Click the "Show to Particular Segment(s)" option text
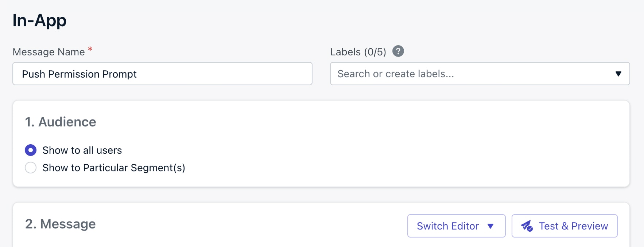Screen dimensions: 644x247 tap(114, 168)
